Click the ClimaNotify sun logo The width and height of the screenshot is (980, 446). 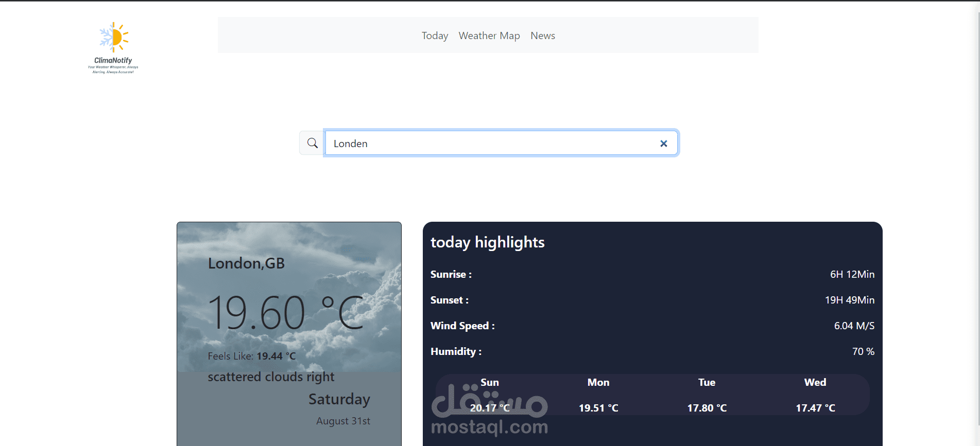point(113,48)
